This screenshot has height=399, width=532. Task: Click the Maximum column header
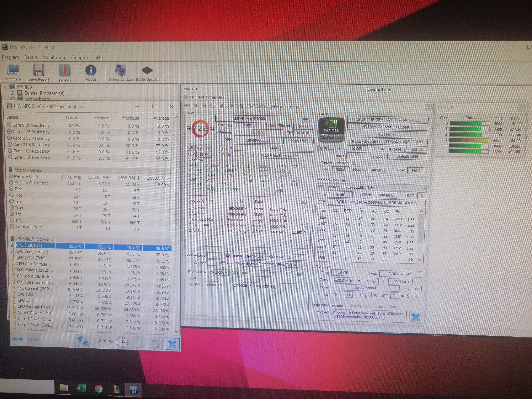130,118
